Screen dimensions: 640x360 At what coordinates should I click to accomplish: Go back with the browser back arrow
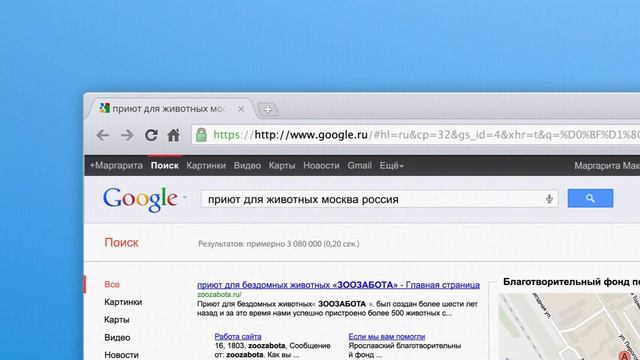tap(103, 135)
